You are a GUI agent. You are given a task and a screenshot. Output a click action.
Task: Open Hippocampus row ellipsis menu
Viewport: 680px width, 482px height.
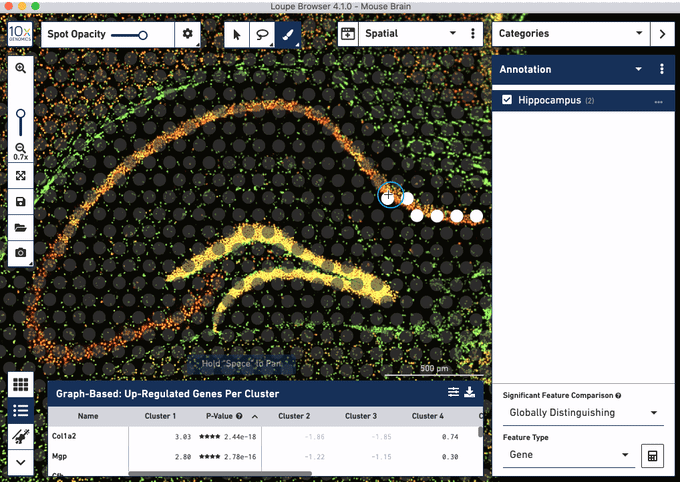coord(658,102)
